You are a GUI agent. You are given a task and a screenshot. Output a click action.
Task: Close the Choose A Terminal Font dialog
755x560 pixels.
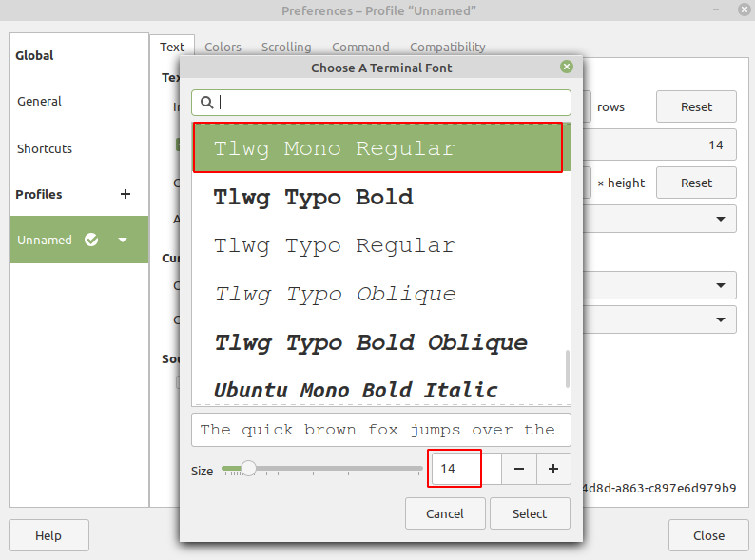pyautogui.click(x=567, y=67)
